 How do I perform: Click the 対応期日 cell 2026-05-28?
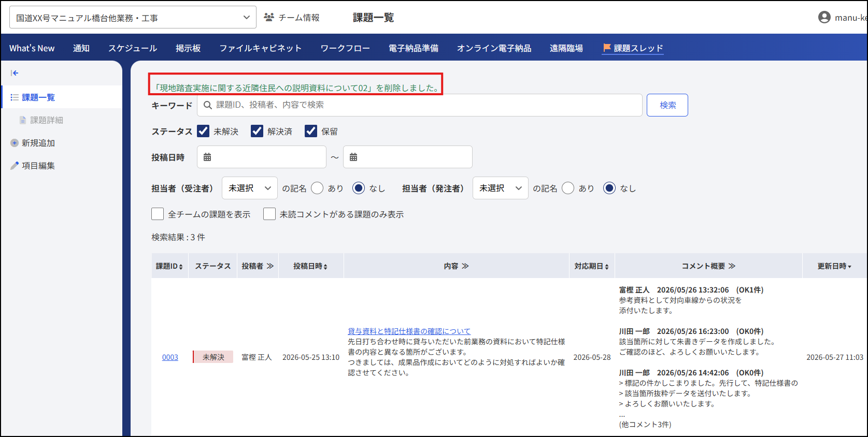(x=592, y=357)
